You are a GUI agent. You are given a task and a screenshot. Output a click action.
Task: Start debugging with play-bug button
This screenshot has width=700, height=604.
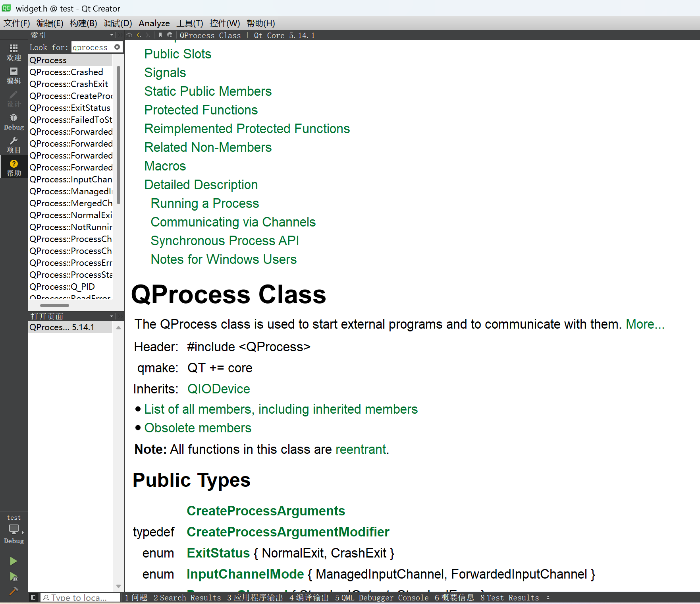coord(13,576)
